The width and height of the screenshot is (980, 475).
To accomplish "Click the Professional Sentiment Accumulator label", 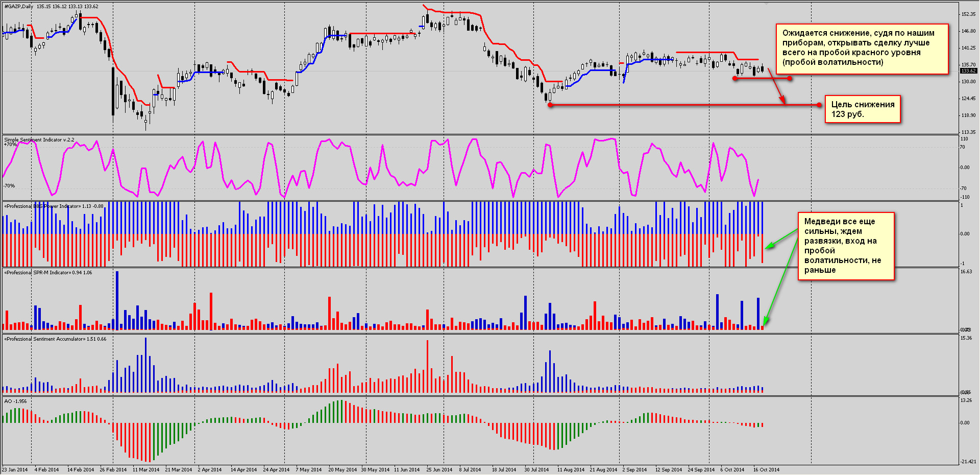I will pos(55,339).
